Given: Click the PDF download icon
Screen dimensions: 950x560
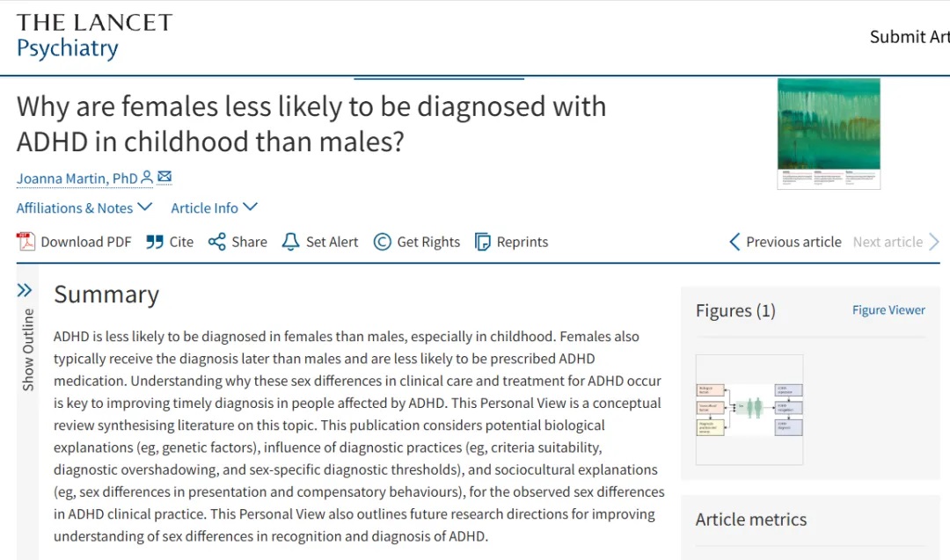Looking at the screenshot, I should coord(26,242).
